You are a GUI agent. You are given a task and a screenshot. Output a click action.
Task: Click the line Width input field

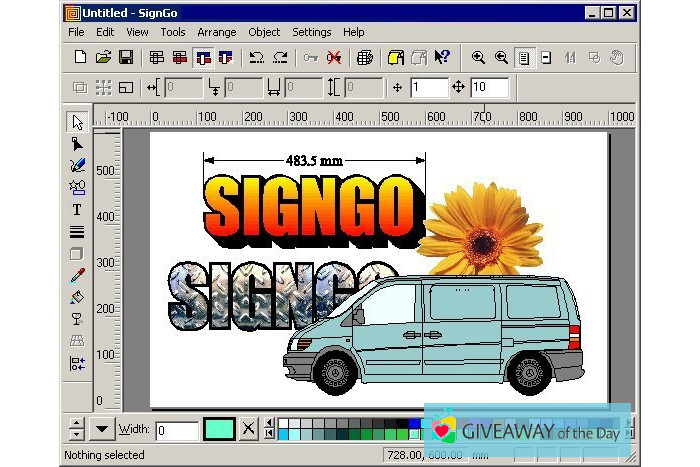coord(176,430)
